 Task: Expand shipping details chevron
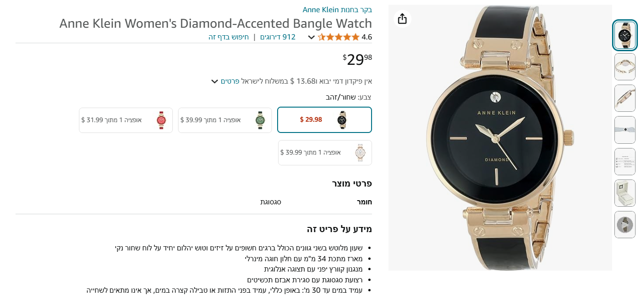tap(214, 82)
